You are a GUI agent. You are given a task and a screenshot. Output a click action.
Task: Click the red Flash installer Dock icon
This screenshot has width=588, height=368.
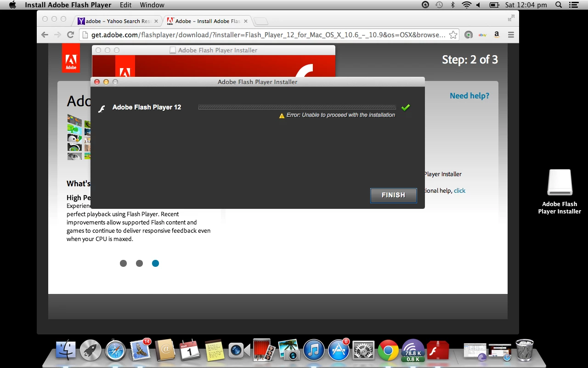pos(438,351)
